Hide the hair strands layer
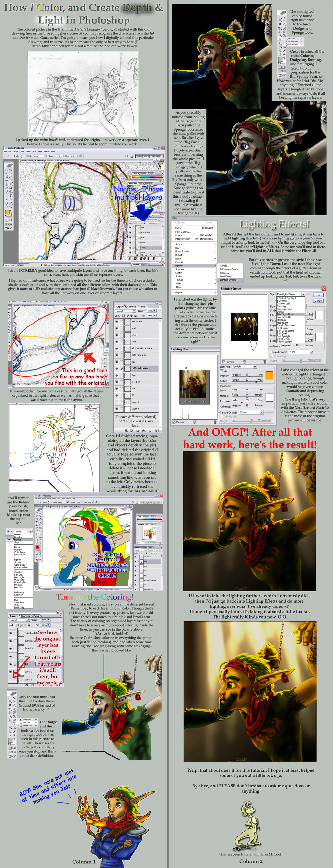 117,322
